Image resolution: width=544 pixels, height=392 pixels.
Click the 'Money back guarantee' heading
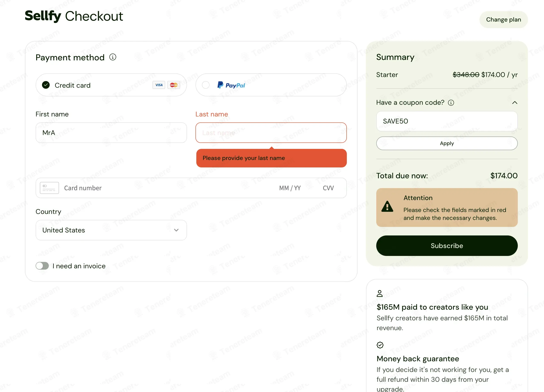click(x=418, y=359)
